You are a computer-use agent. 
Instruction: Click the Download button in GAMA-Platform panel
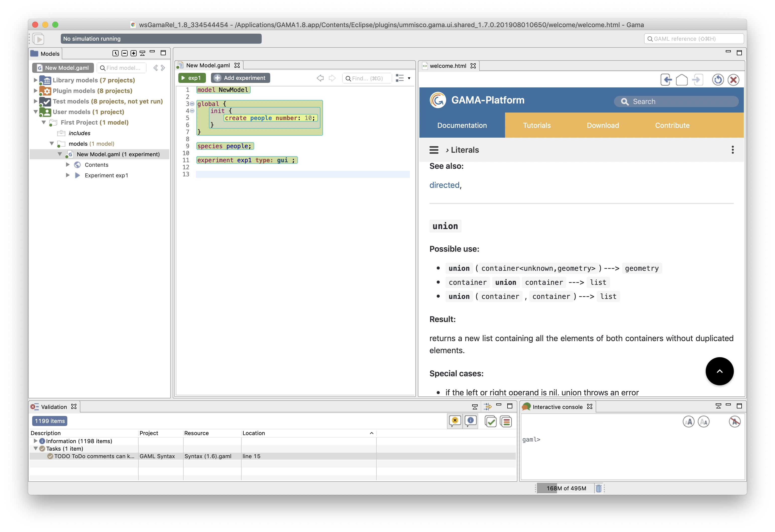[602, 125]
